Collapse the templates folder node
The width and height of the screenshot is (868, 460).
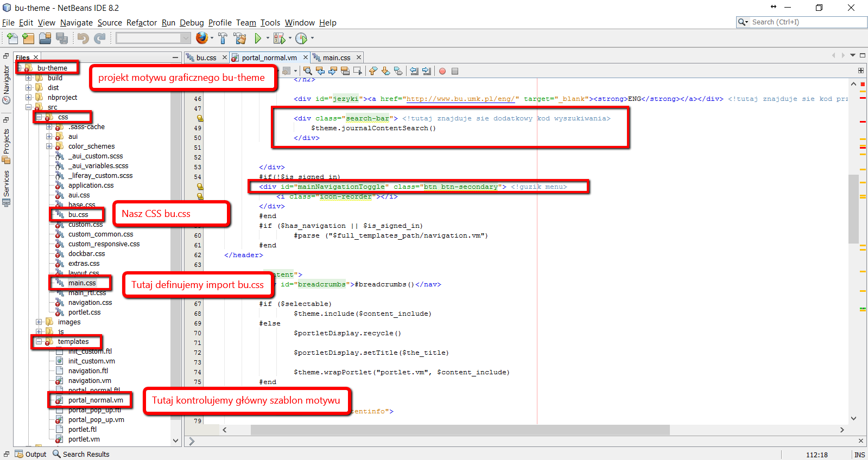tap(39, 342)
